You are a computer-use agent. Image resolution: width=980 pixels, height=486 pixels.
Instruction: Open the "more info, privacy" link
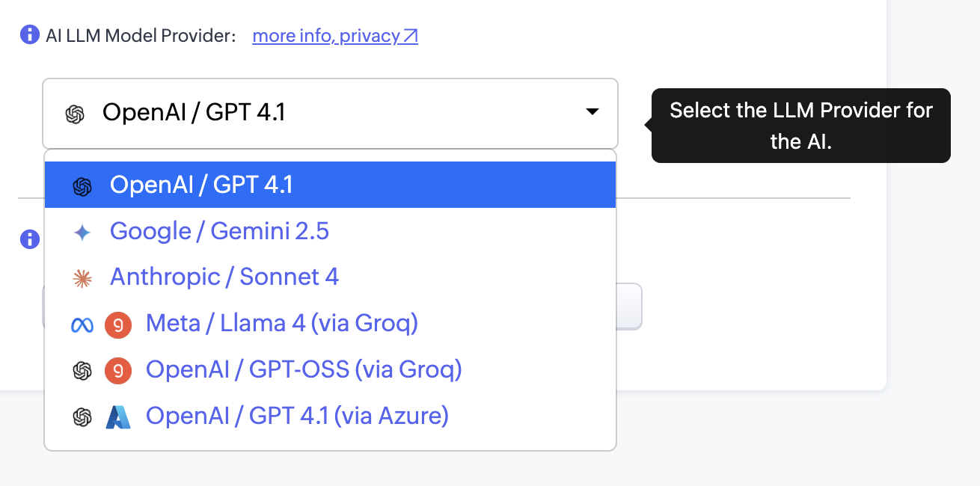[x=334, y=36]
